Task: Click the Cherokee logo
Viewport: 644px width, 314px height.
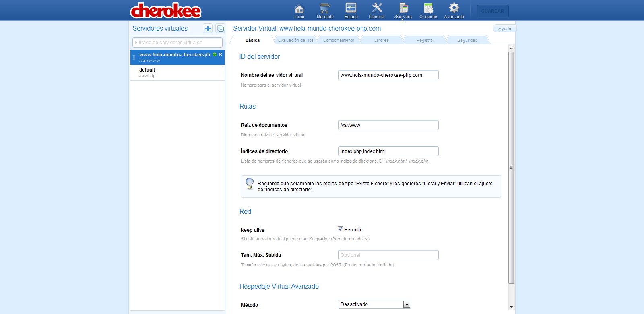Action: point(165,10)
